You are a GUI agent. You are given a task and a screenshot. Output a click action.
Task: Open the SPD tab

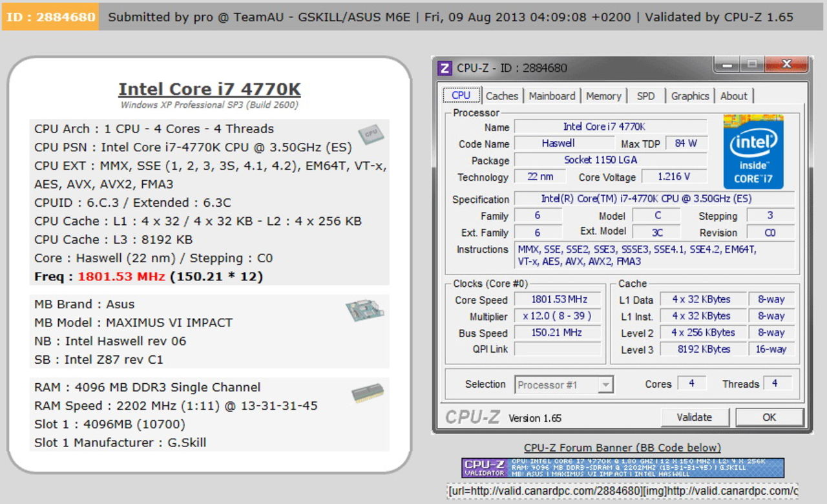646,95
